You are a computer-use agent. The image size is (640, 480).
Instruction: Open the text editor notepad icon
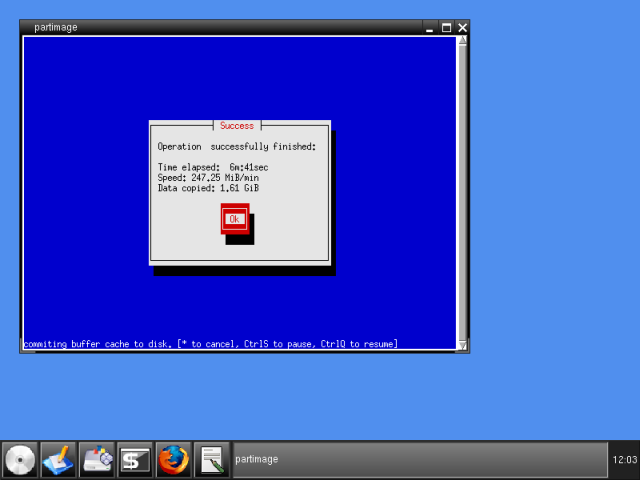click(x=211, y=459)
